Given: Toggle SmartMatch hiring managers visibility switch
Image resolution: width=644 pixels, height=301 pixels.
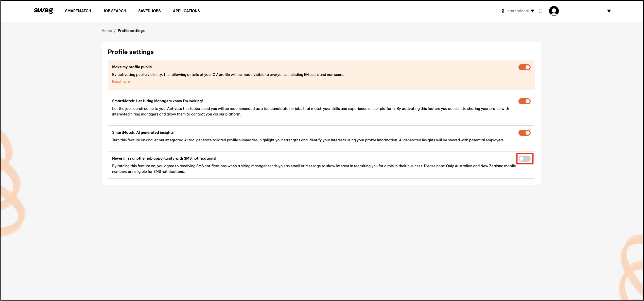Looking at the screenshot, I should pyautogui.click(x=524, y=101).
